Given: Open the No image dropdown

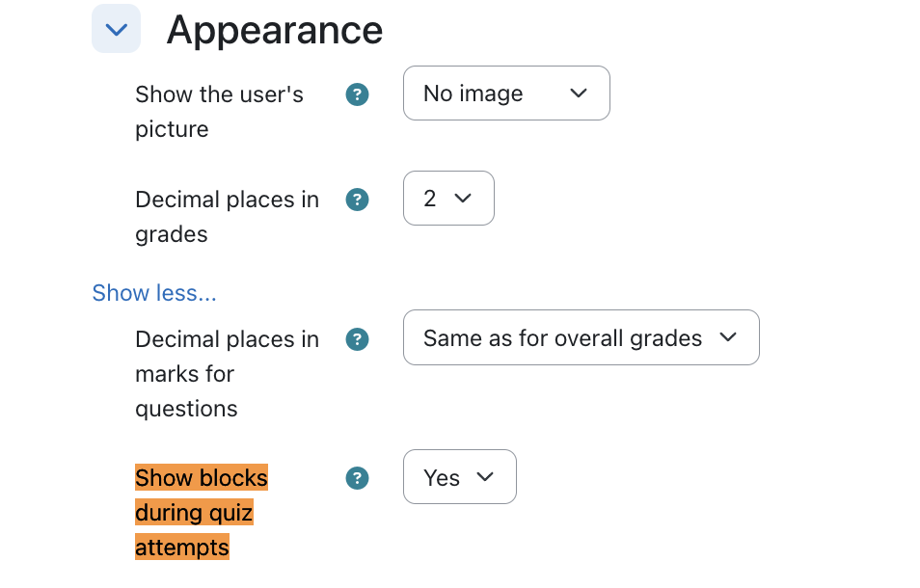Looking at the screenshot, I should coord(506,94).
